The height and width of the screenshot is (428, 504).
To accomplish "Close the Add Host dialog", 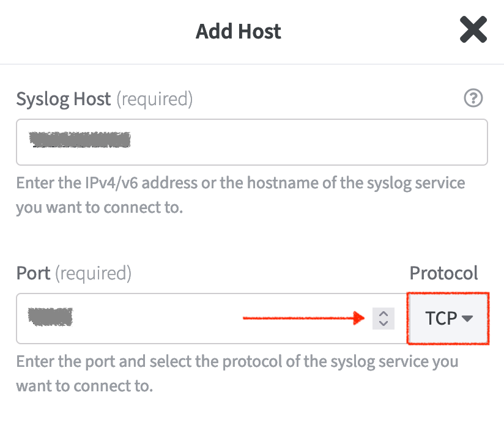I will [473, 30].
